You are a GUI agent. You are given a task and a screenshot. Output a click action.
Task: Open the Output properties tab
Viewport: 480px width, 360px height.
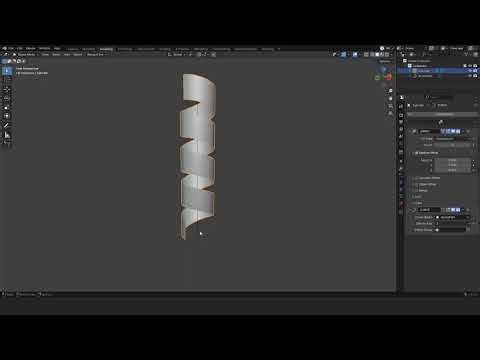click(x=401, y=115)
